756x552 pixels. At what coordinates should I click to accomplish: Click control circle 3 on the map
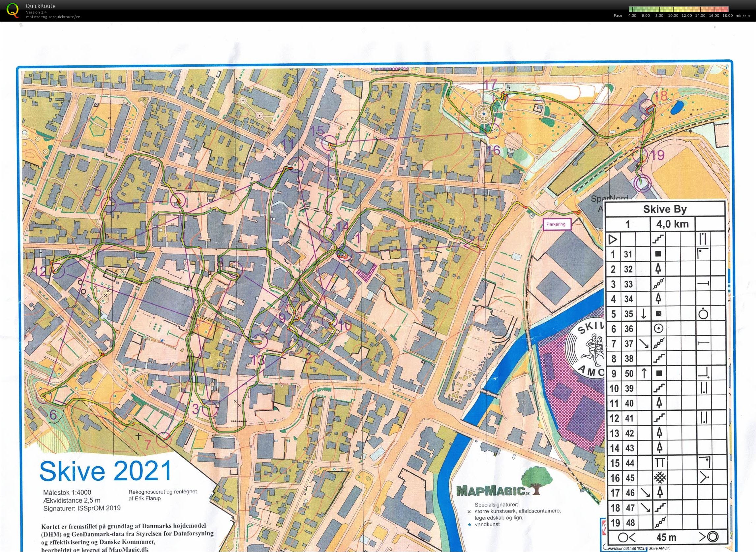210,408
